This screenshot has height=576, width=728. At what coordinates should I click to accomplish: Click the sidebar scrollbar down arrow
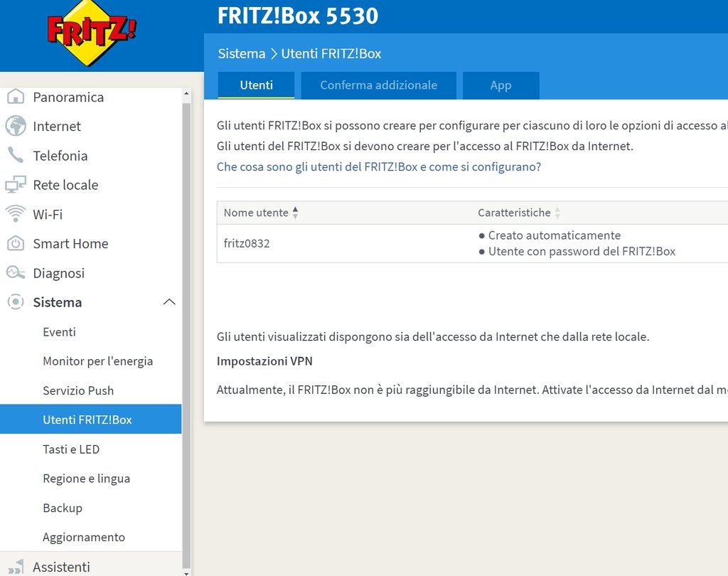tap(186, 572)
